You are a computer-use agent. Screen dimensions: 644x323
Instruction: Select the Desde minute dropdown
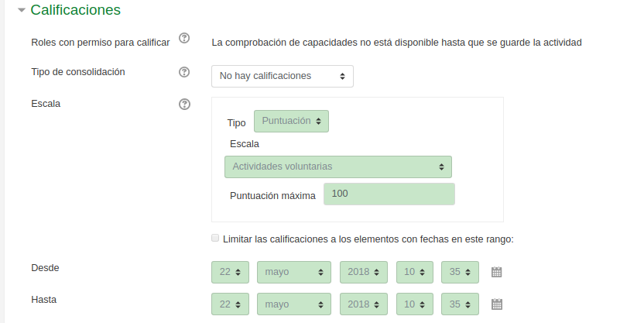(x=460, y=272)
